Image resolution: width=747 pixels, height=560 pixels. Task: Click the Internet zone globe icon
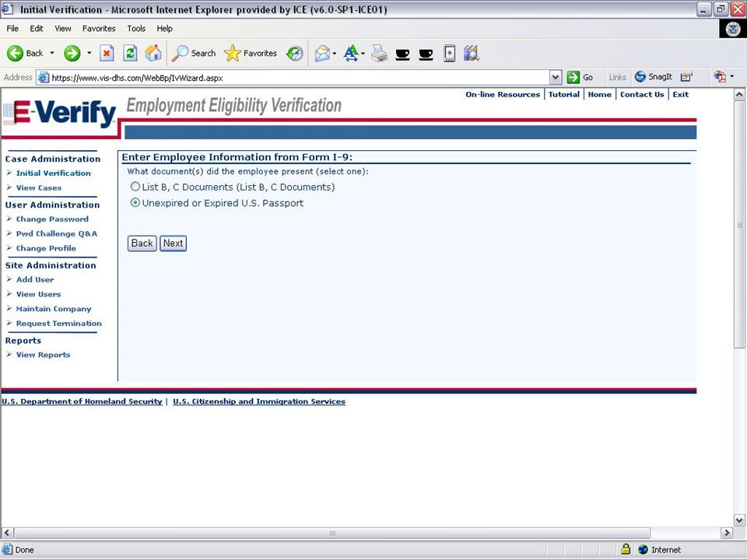pyautogui.click(x=644, y=550)
